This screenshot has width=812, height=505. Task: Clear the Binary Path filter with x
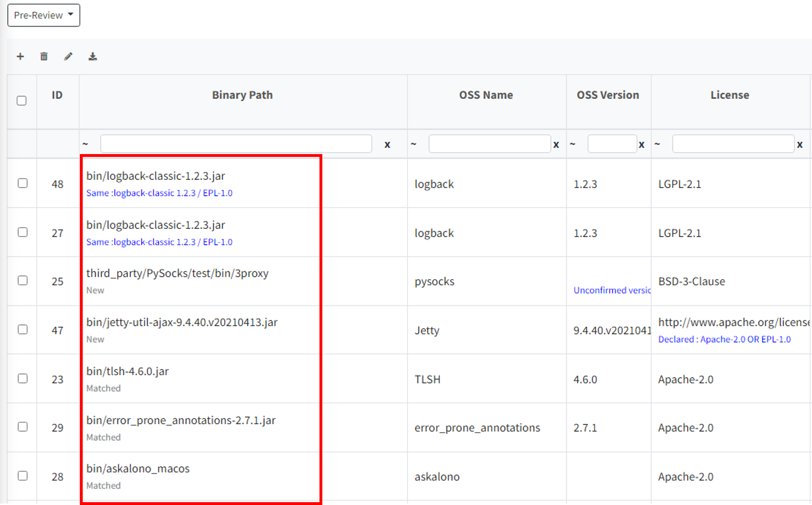(387, 145)
